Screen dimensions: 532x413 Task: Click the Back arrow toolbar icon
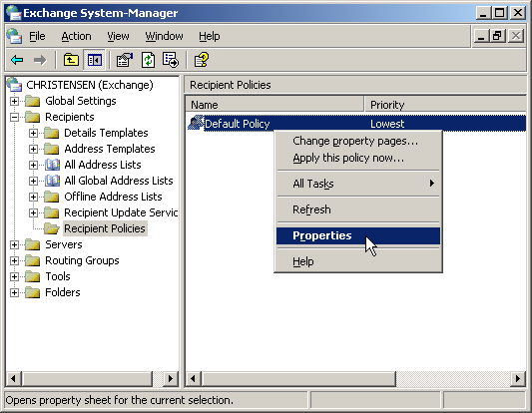[17, 61]
